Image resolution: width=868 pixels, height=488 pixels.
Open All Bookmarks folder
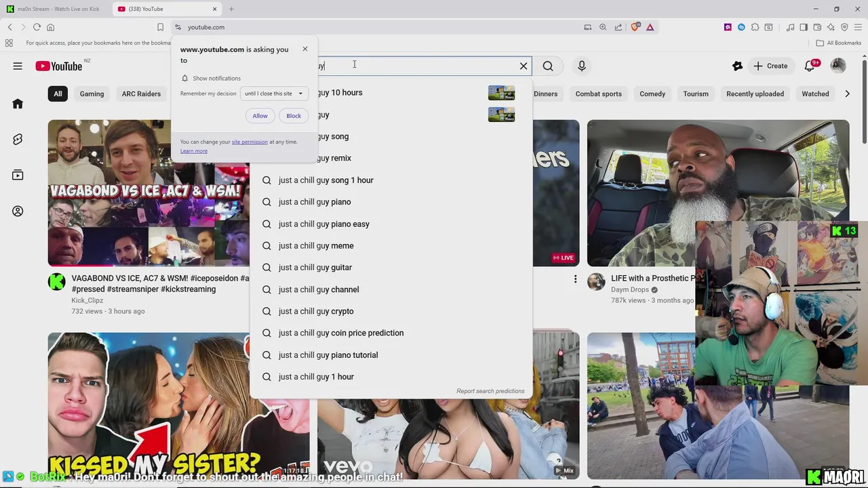(x=839, y=43)
